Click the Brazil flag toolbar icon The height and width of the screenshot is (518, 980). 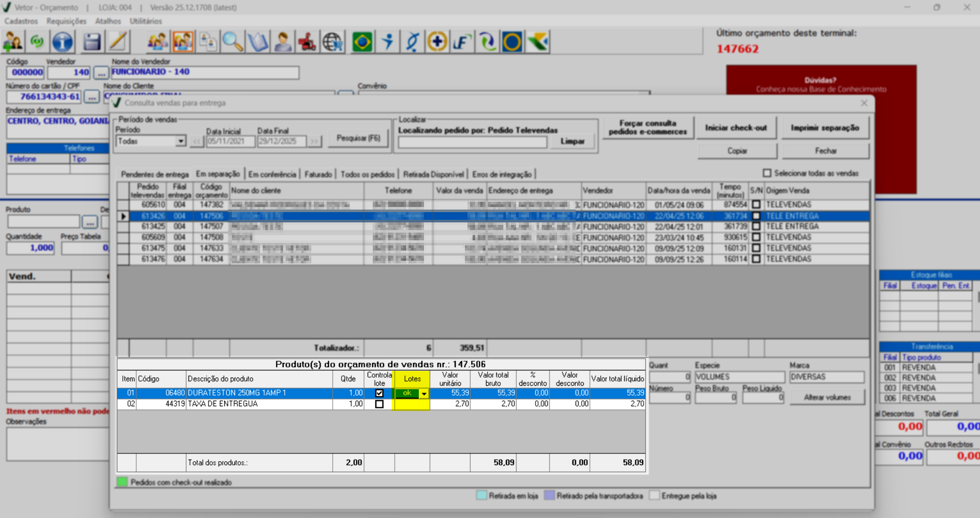click(x=362, y=42)
